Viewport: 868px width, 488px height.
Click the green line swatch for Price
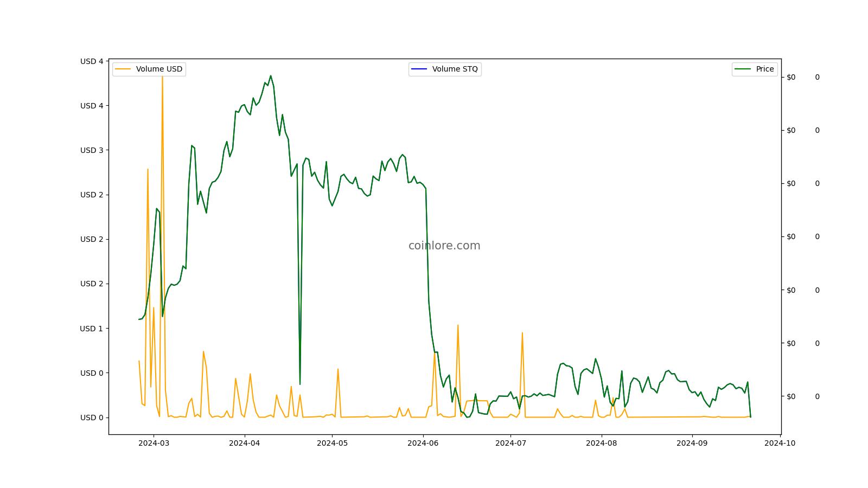pos(743,69)
